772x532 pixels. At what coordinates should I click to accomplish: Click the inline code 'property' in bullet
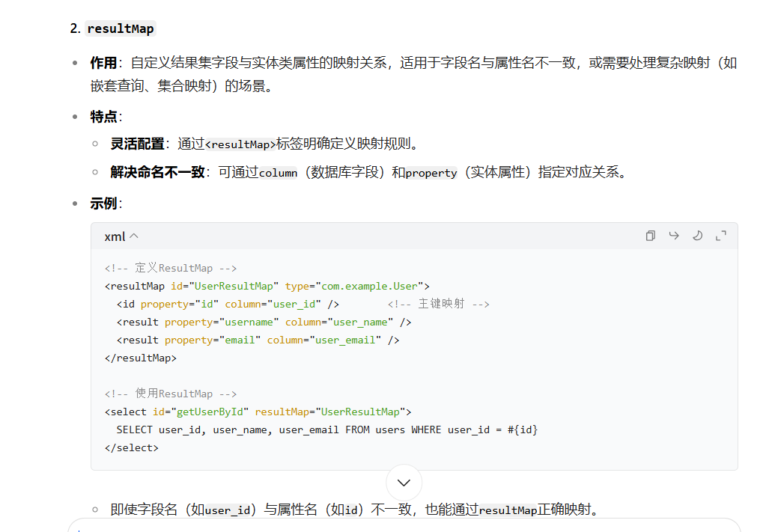tap(431, 174)
